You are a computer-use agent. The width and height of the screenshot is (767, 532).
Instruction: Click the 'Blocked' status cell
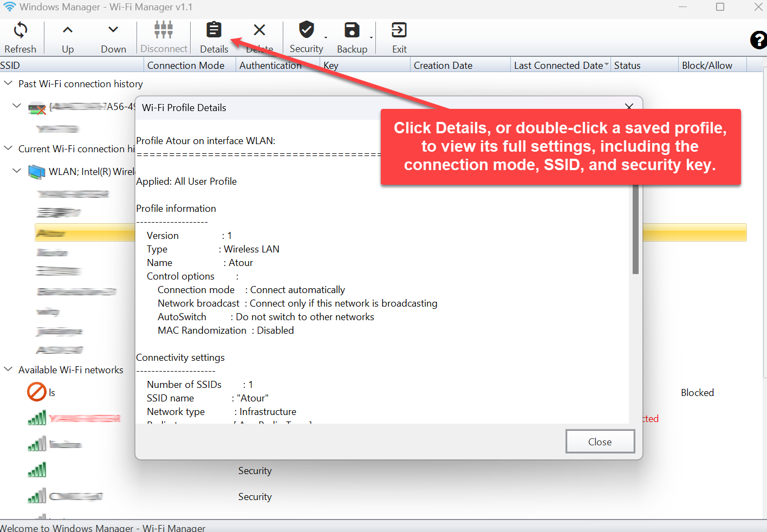click(x=697, y=392)
